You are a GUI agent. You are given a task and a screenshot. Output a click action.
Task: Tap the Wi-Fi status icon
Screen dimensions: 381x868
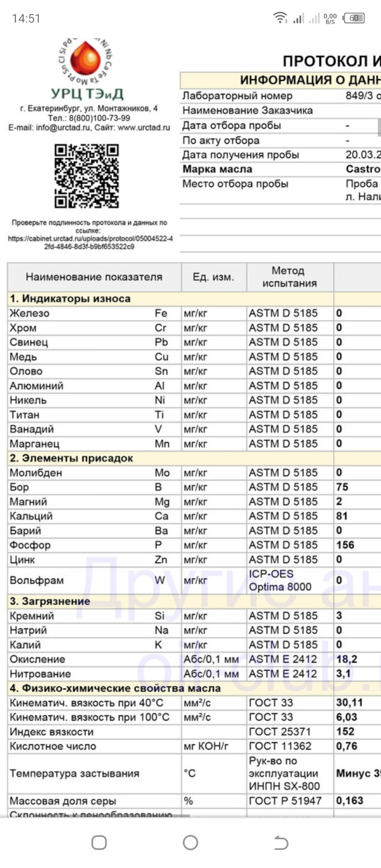click(x=280, y=18)
